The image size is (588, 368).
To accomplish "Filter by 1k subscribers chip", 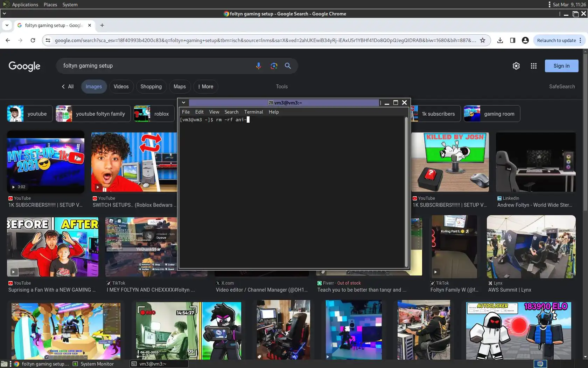I will click(436, 114).
